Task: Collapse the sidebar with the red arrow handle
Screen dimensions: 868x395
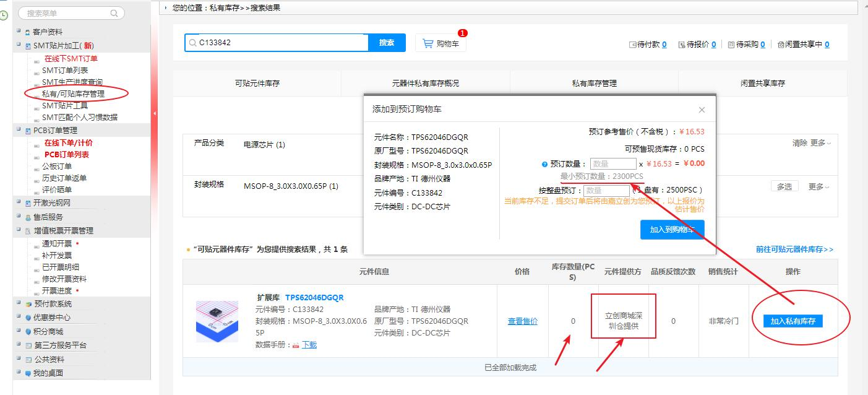Action: coord(154,113)
